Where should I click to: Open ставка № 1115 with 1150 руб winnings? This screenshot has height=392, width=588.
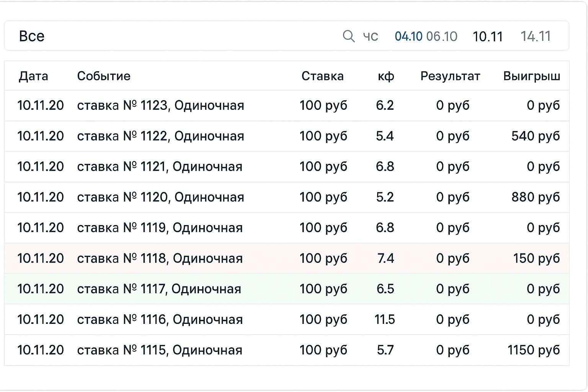[160, 350]
